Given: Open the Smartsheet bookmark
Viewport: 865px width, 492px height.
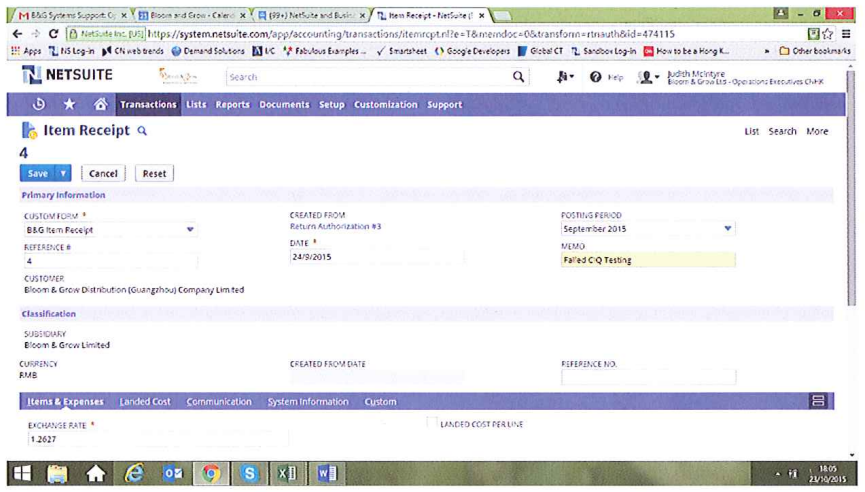Looking at the screenshot, I should (x=402, y=51).
